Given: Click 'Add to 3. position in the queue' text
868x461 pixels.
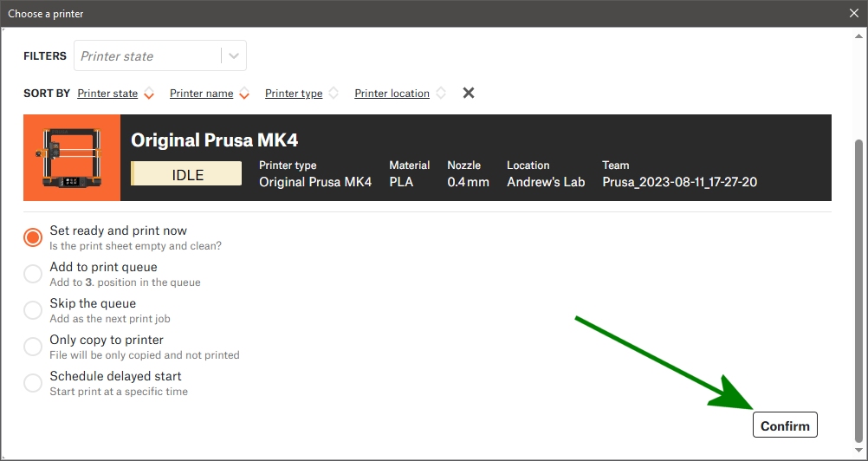Looking at the screenshot, I should click(x=125, y=282).
